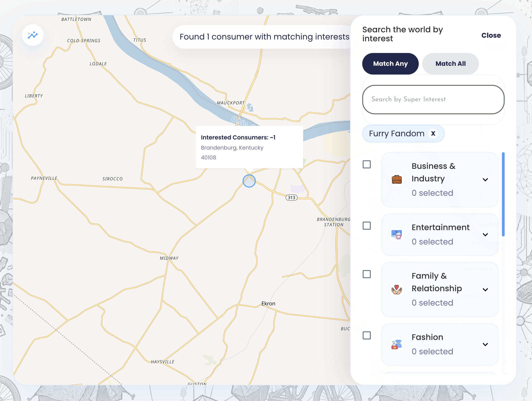Remove the Furry Fandom interest chip
Image resolution: width=532 pixels, height=401 pixels.
point(433,133)
